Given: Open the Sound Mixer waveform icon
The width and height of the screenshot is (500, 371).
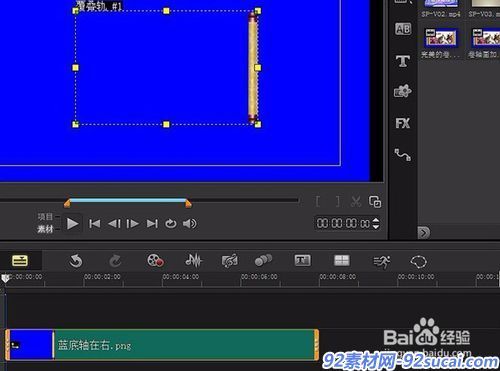Looking at the screenshot, I should [x=193, y=261].
